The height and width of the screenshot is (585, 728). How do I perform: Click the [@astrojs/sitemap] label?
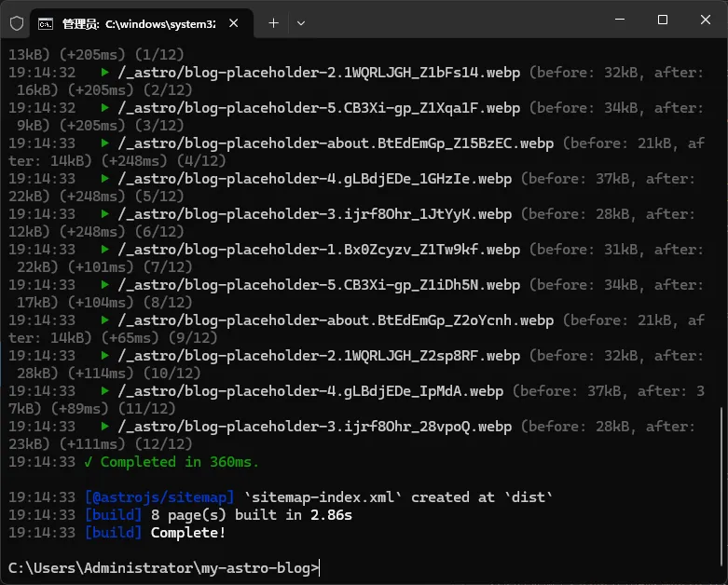(x=159, y=497)
